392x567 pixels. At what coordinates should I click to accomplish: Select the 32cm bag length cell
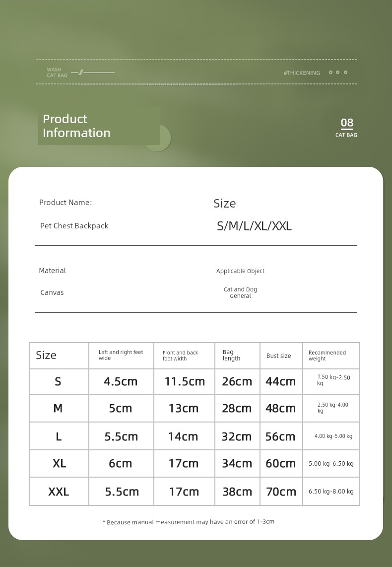tap(237, 436)
